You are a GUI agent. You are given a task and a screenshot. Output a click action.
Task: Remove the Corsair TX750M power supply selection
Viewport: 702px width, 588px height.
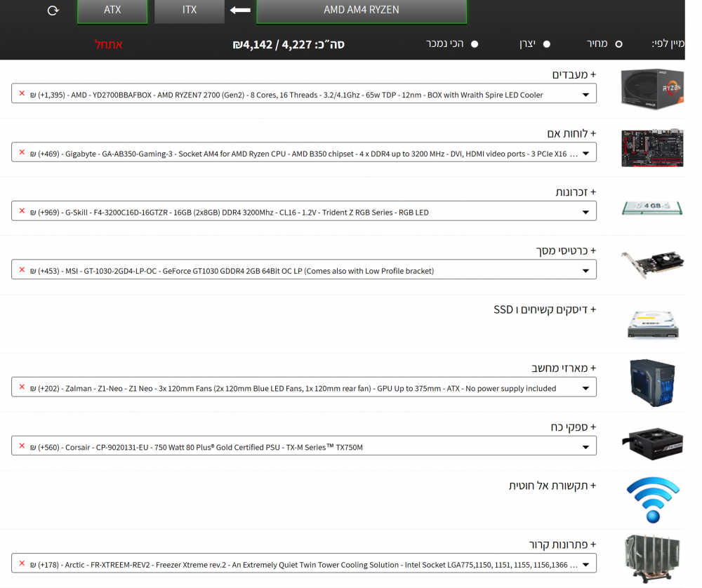coord(22,446)
